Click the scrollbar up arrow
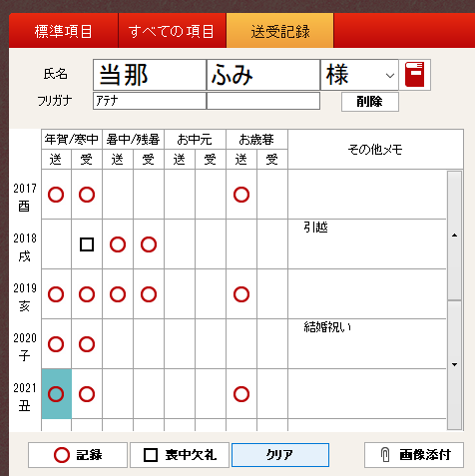This screenshot has height=476, width=475. click(x=454, y=236)
